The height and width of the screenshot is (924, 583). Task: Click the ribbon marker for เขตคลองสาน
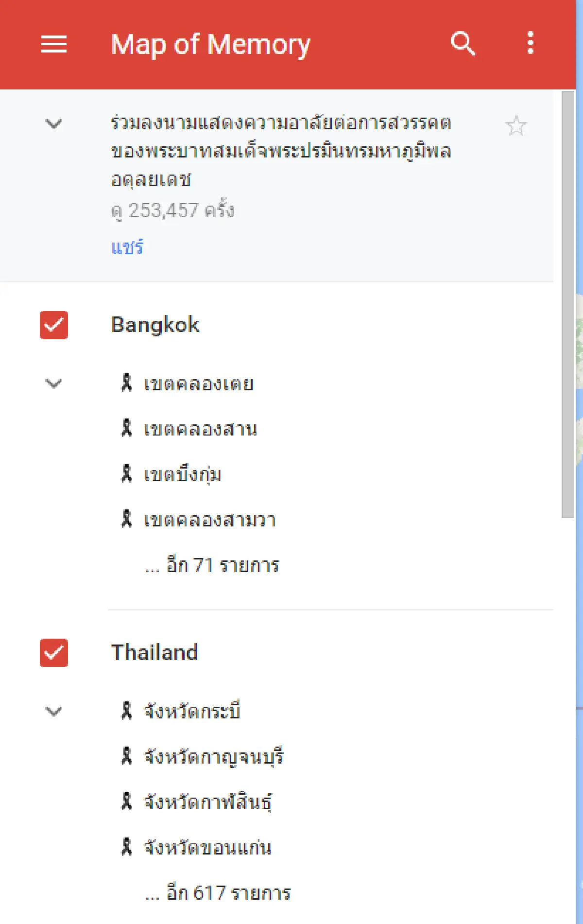[127, 429]
